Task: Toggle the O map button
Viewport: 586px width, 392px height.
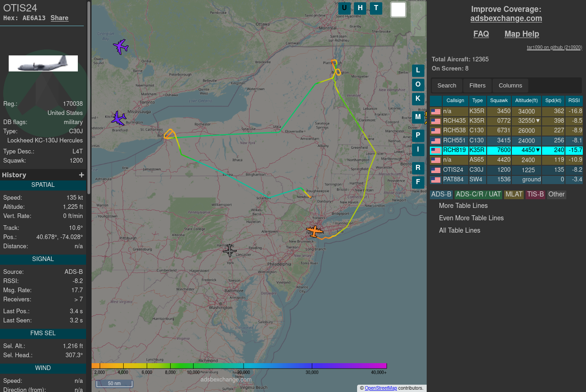Action: 418,84
